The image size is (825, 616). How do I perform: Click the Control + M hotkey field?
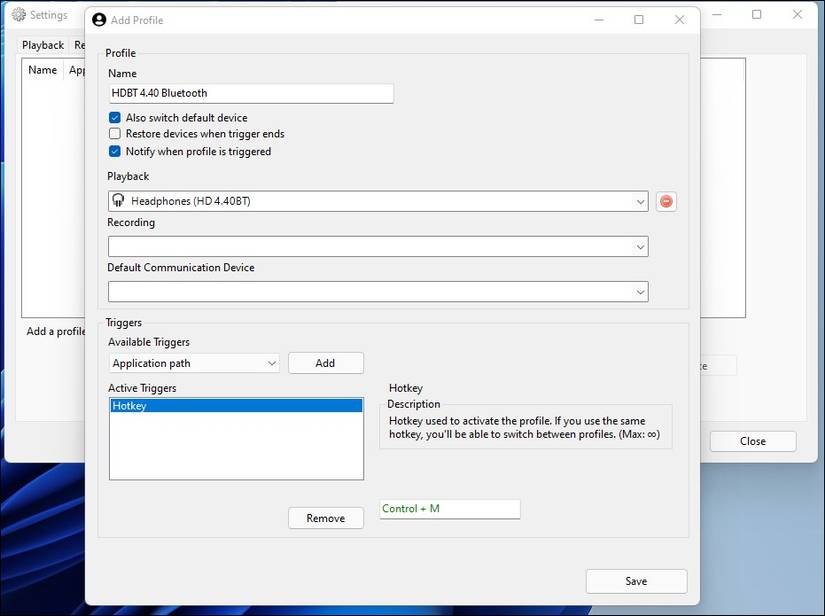pyautogui.click(x=450, y=509)
